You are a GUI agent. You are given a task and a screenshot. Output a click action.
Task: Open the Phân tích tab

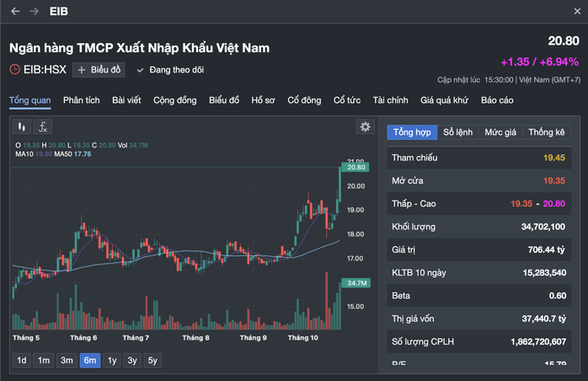point(82,100)
